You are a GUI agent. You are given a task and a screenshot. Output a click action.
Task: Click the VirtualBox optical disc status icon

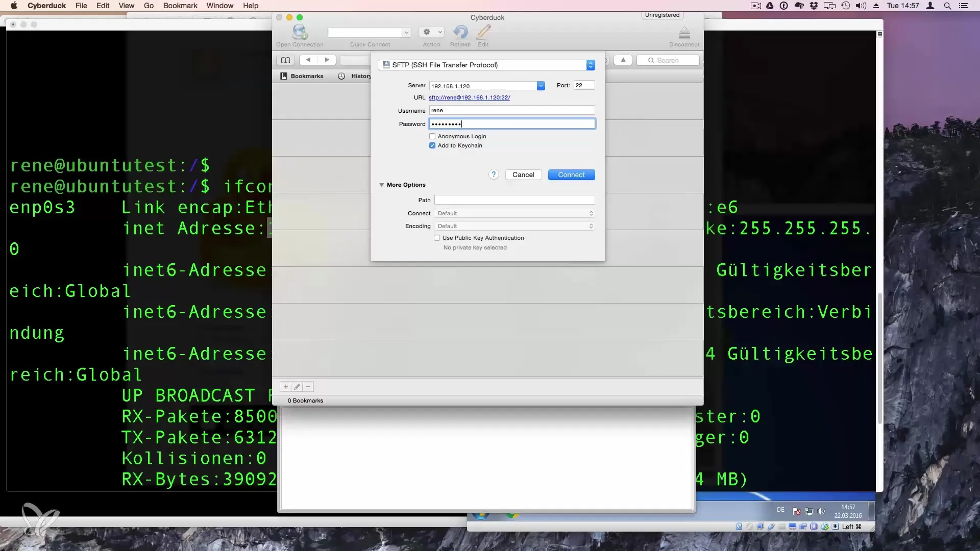pyautogui.click(x=750, y=527)
